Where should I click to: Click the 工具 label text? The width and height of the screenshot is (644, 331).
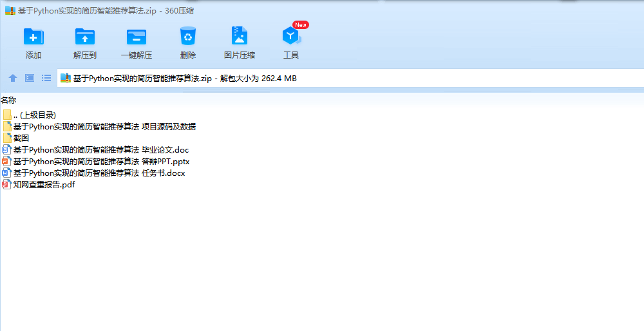[x=291, y=55]
